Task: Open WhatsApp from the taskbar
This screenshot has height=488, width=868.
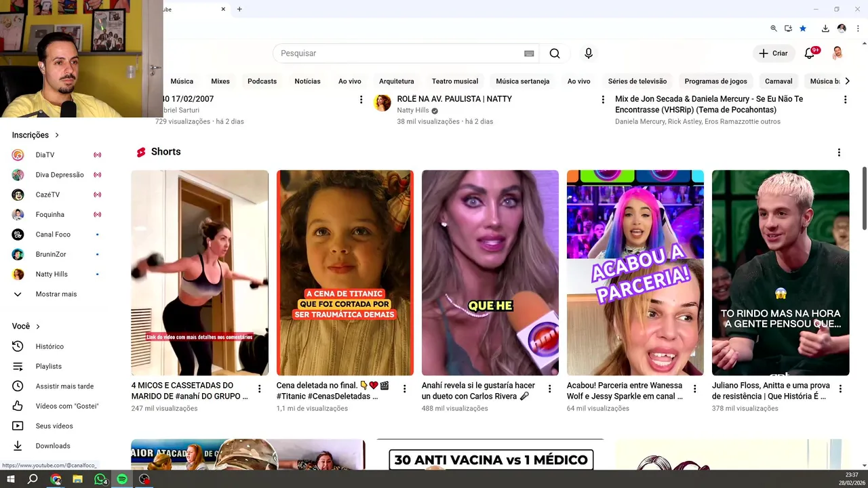Action: 100,479
